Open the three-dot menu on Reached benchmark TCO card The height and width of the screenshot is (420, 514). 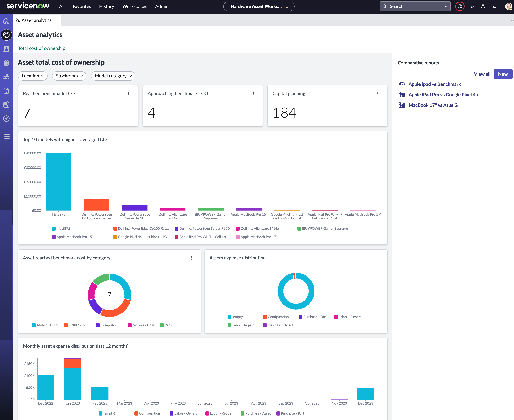pos(128,94)
